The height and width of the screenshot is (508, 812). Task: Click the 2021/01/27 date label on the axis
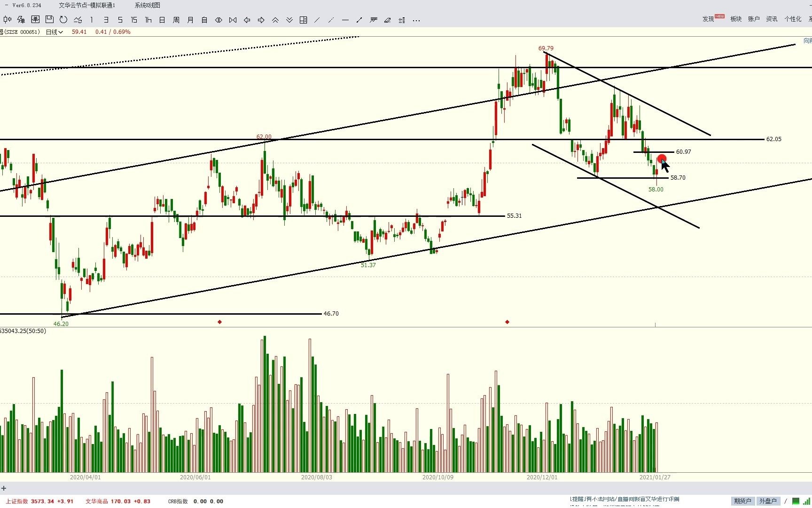click(x=655, y=477)
